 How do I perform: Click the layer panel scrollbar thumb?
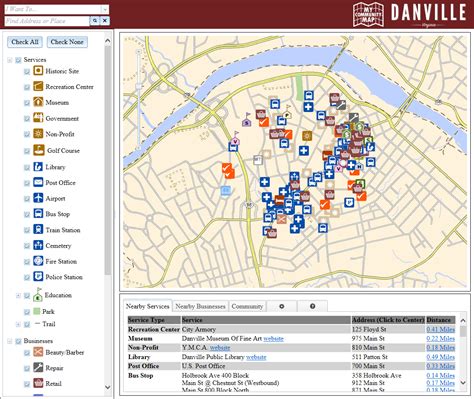(108, 160)
